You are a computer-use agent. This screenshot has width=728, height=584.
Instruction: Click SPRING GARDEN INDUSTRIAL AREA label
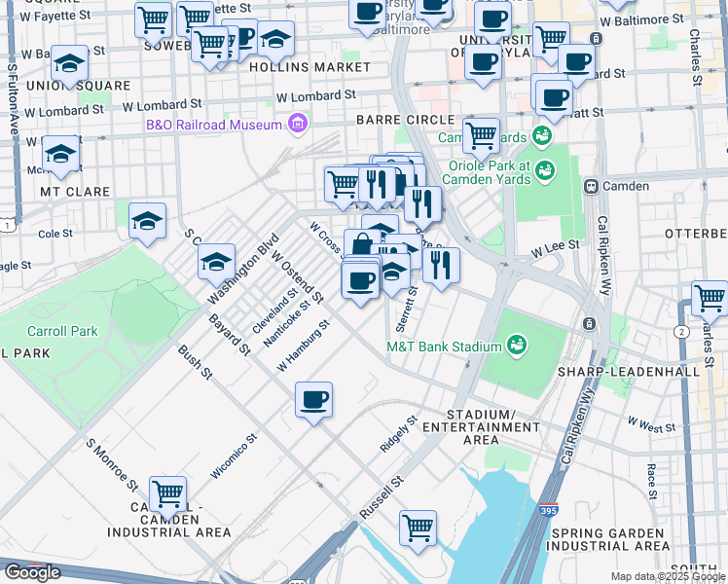(x=607, y=539)
